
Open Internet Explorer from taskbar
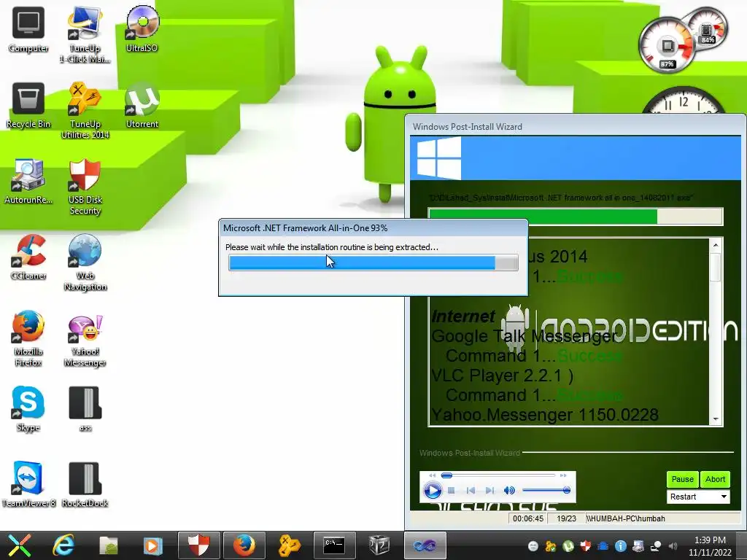(63, 545)
